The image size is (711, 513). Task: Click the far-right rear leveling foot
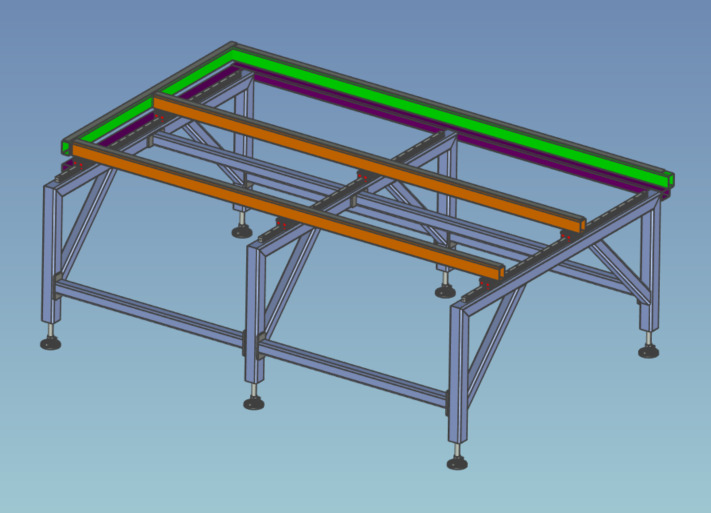(648, 351)
